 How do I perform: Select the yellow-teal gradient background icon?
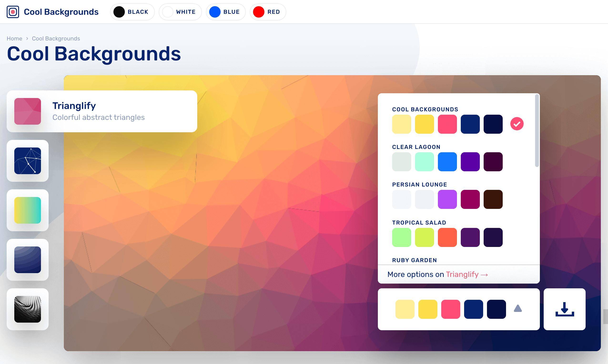click(27, 210)
